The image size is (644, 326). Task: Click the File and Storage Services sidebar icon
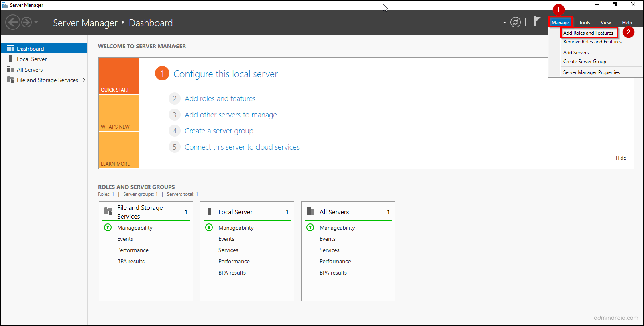(x=10, y=80)
